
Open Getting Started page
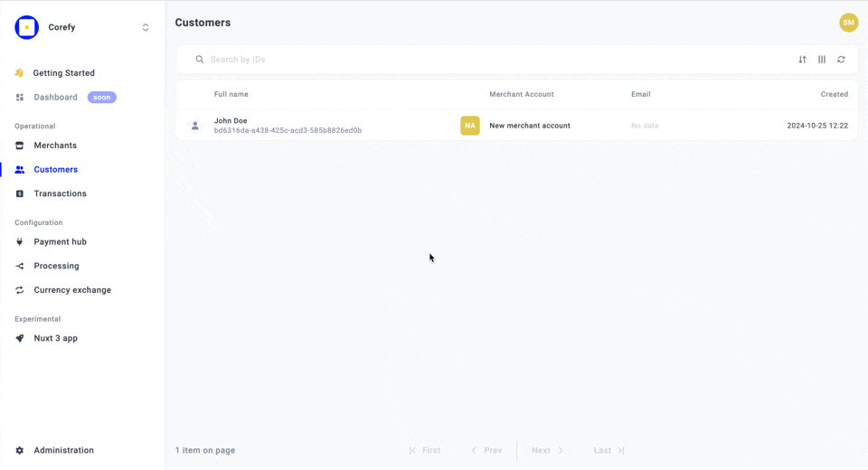[x=63, y=73]
